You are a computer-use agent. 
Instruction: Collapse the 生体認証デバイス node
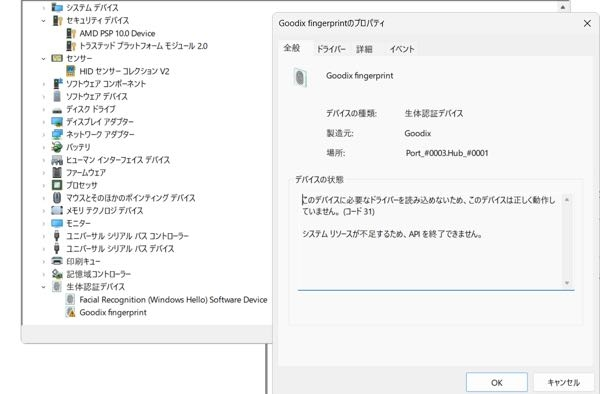(x=43, y=287)
